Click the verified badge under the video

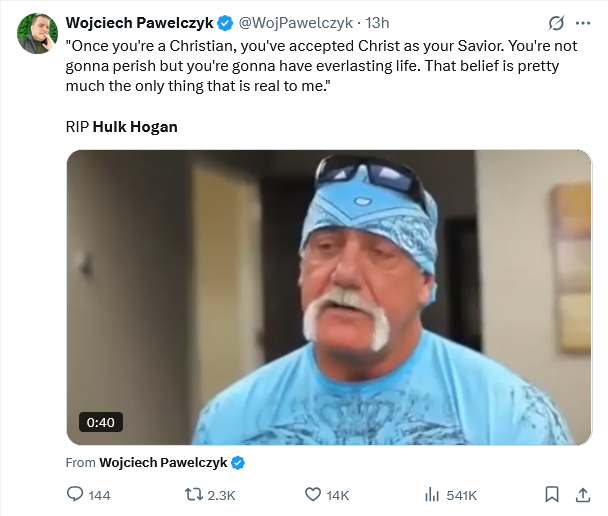(239, 462)
